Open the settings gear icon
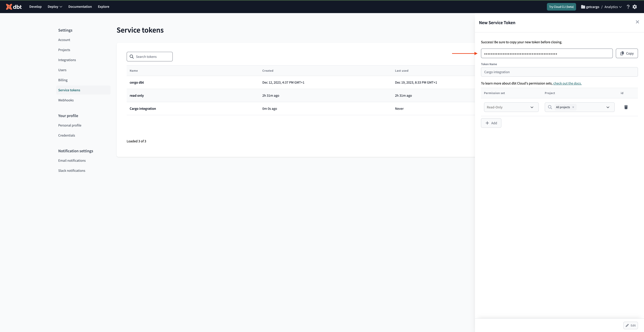Screen dimensions: 644x332 (x=635, y=7)
